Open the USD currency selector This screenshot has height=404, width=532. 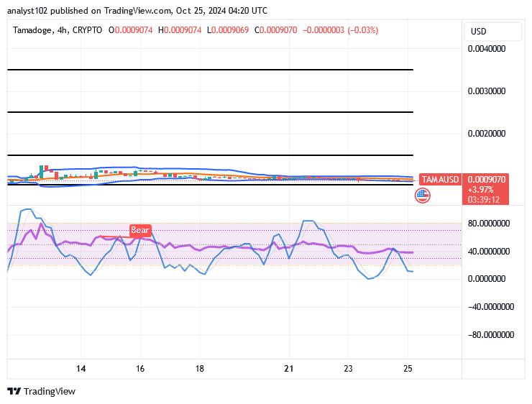(x=492, y=32)
